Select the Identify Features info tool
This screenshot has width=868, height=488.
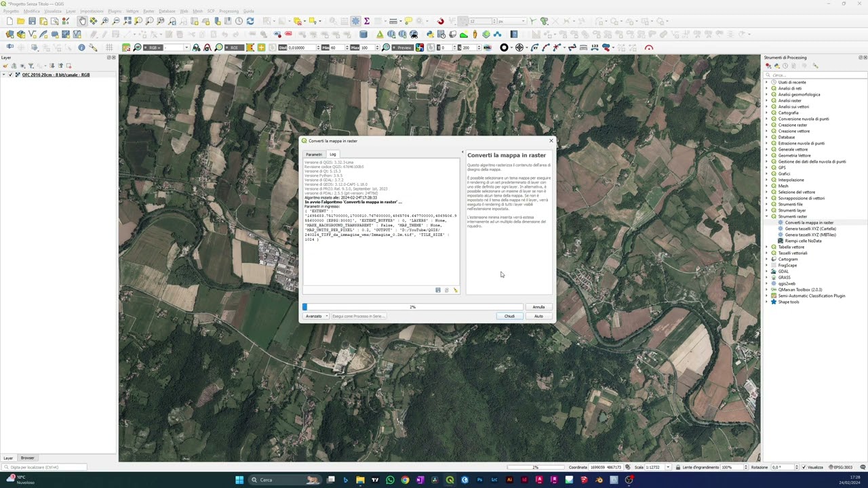pyautogui.click(x=81, y=47)
